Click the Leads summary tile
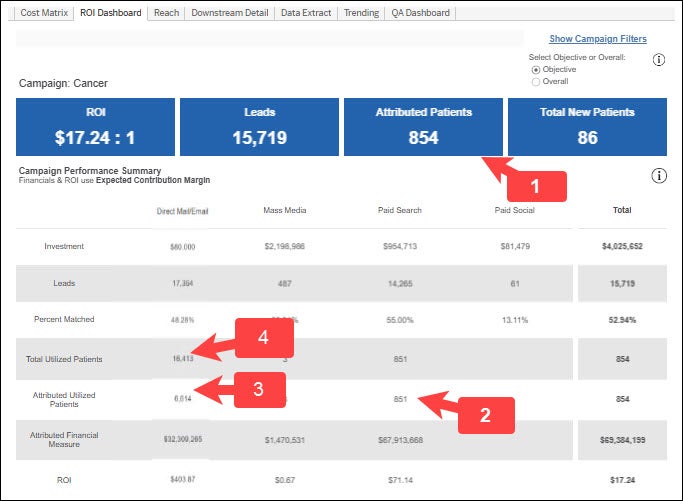683x501 pixels. point(259,127)
